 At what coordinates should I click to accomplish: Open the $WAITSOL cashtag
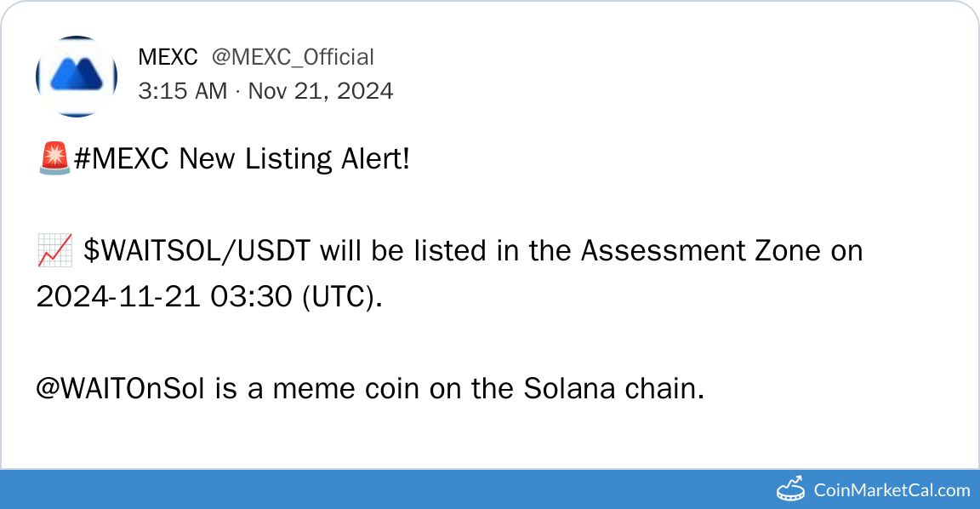tap(146, 251)
